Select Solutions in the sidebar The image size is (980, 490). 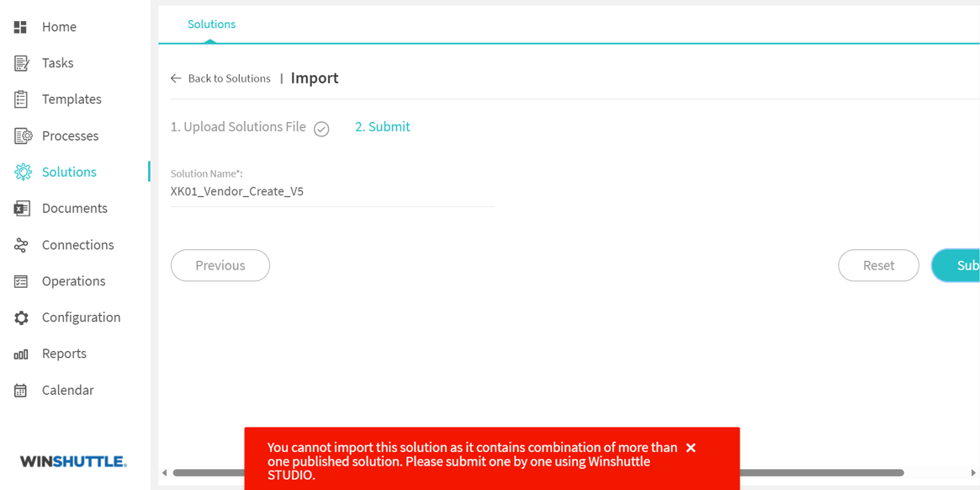tap(69, 172)
